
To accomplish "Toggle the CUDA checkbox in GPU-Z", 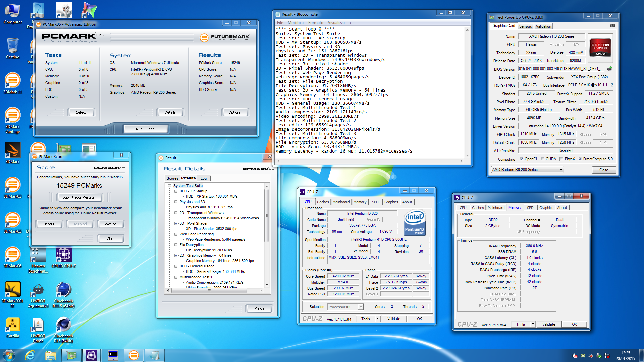I will 543,159.
